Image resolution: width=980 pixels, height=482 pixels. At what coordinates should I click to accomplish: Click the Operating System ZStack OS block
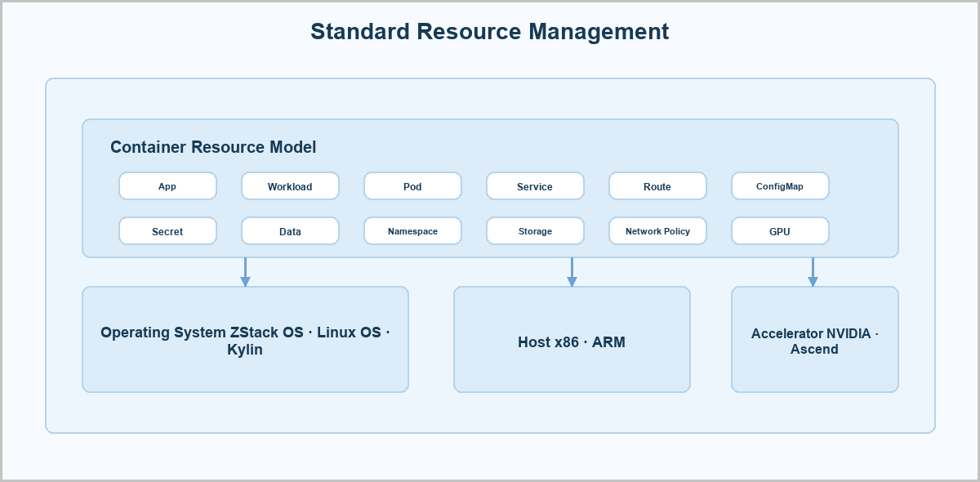245,340
